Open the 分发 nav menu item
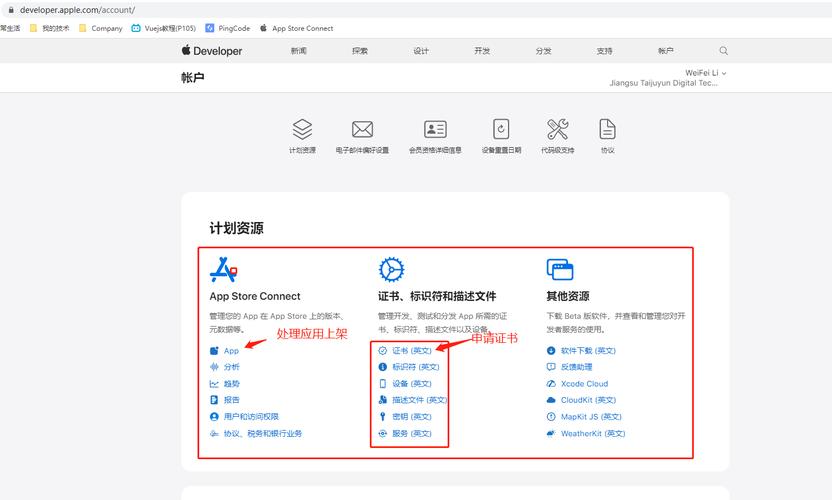 point(543,51)
